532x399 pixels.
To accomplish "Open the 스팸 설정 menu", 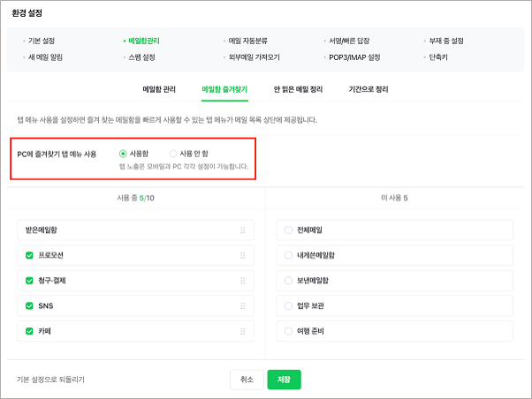I will pyautogui.click(x=141, y=57).
